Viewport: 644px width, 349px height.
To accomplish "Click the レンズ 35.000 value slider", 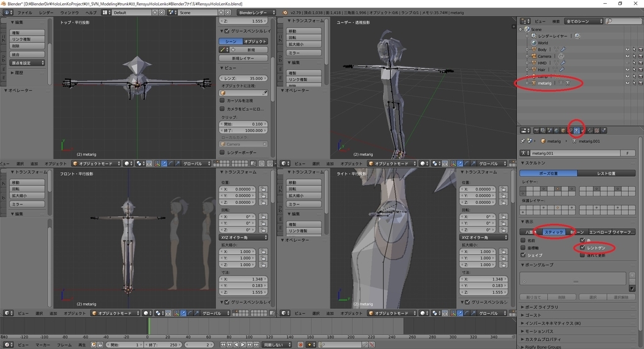I will coord(243,78).
